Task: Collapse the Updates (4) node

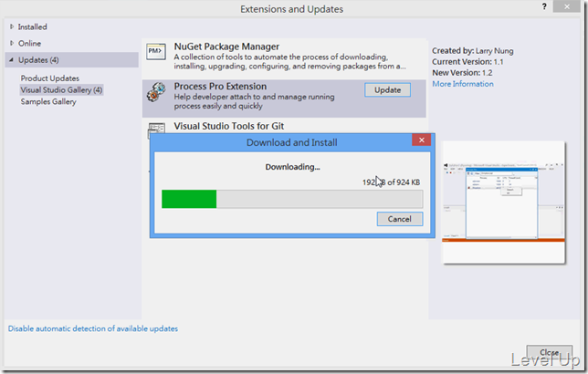Action: 11,59
